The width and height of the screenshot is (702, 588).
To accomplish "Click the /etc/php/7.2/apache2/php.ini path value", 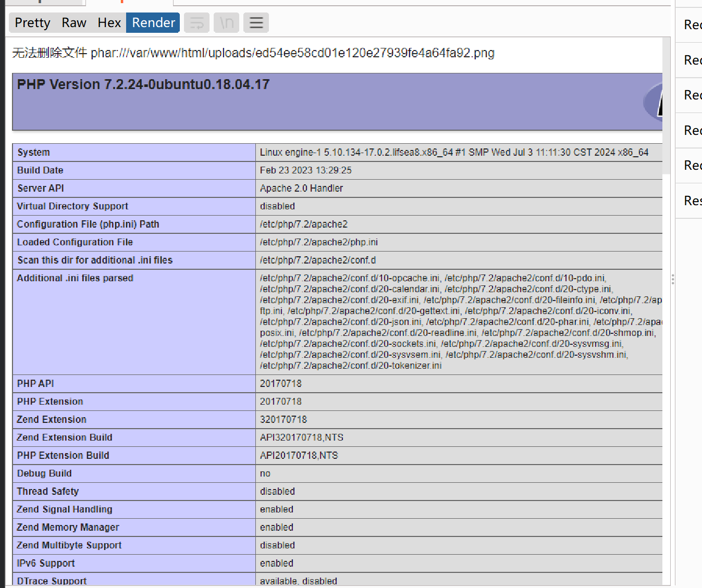I will [318, 242].
